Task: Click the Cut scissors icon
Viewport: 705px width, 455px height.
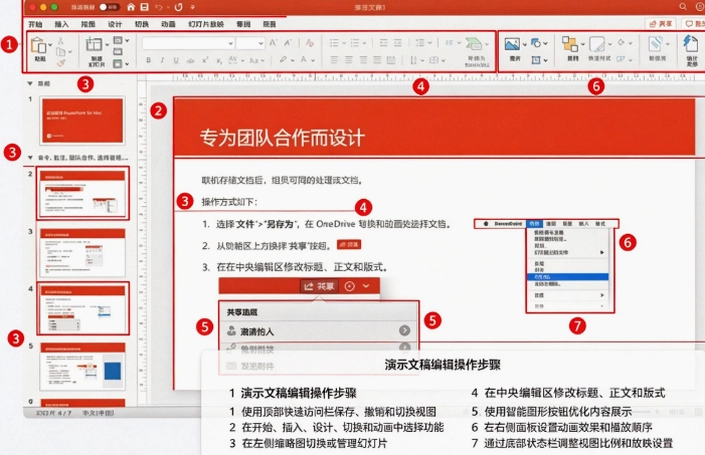Action: (x=60, y=41)
